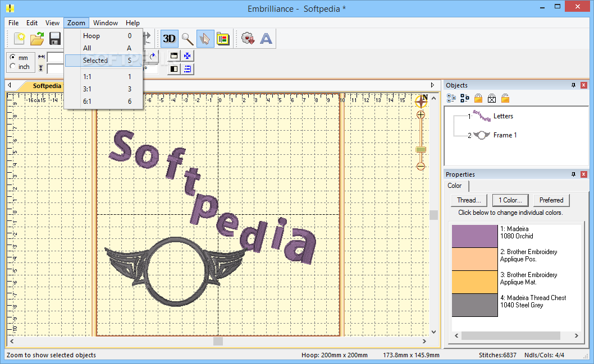Change the Brother Applique Pos. color swatch
Screen dimensions: 594x364
pyautogui.click(x=474, y=259)
